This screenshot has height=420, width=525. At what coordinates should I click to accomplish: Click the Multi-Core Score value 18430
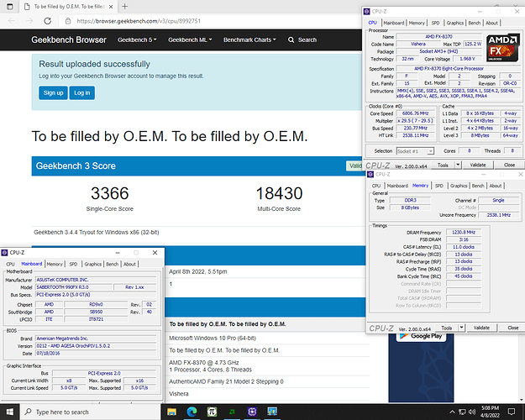(279, 193)
